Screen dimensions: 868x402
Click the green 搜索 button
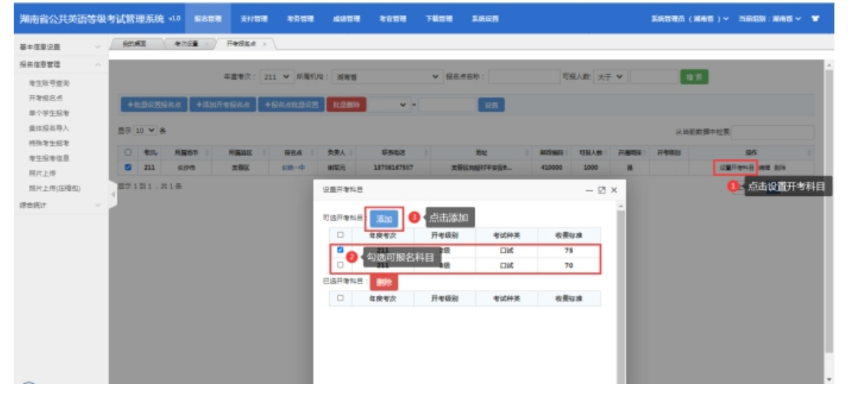694,76
